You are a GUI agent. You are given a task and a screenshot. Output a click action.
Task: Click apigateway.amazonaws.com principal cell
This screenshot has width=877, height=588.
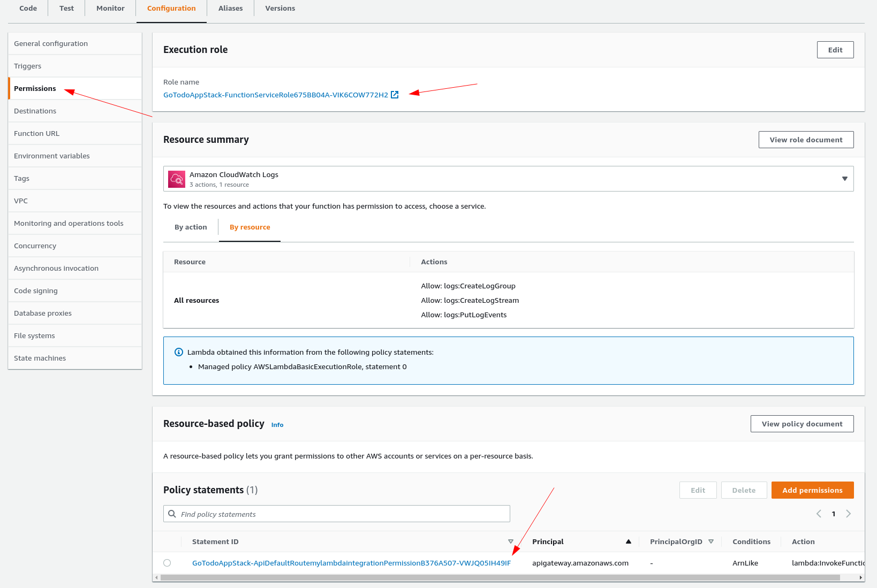pos(580,563)
